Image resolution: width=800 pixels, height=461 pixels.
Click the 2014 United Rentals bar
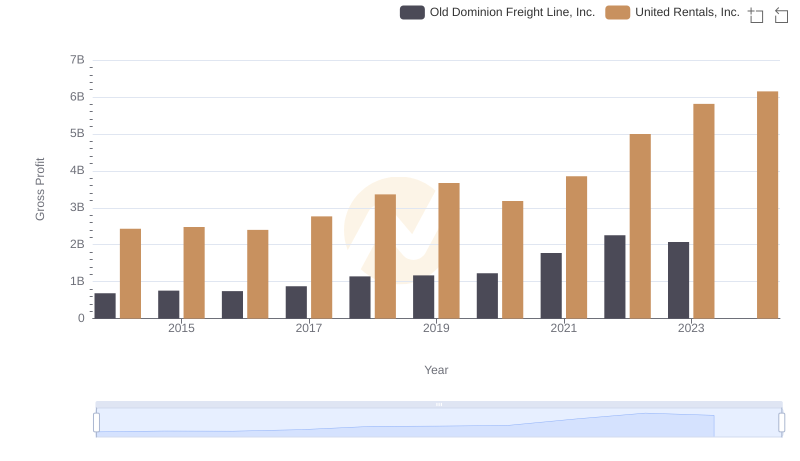point(131,274)
